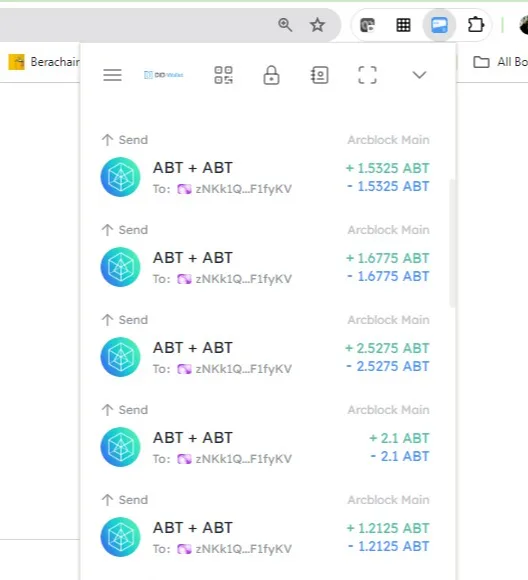Bookmark this page with star icon
This screenshot has width=528, height=580.
tap(317, 25)
